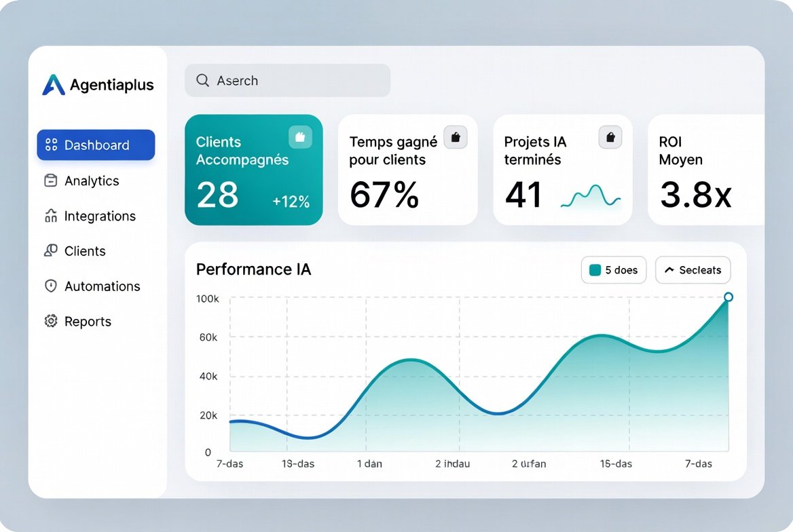Viewport: 793px width, 532px height.
Task: Click the arrow icon in Secleats button
Action: coord(669,270)
